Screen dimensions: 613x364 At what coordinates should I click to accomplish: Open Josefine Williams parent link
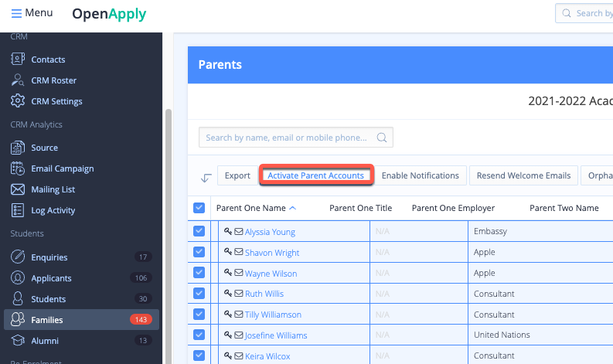tap(276, 335)
